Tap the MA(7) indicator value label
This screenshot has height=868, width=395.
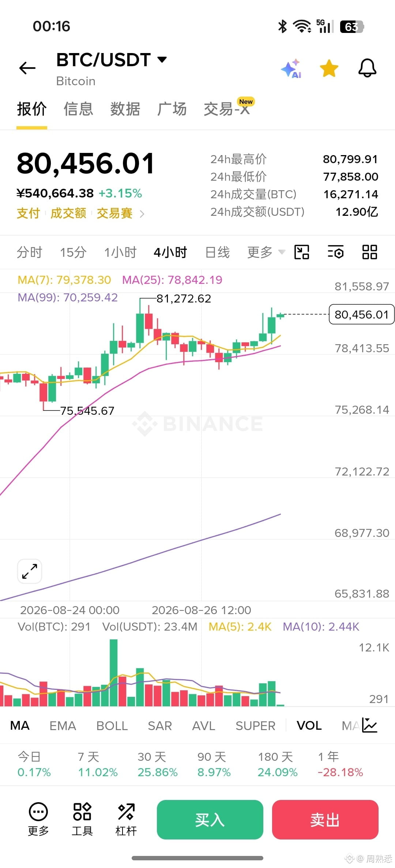point(64,280)
